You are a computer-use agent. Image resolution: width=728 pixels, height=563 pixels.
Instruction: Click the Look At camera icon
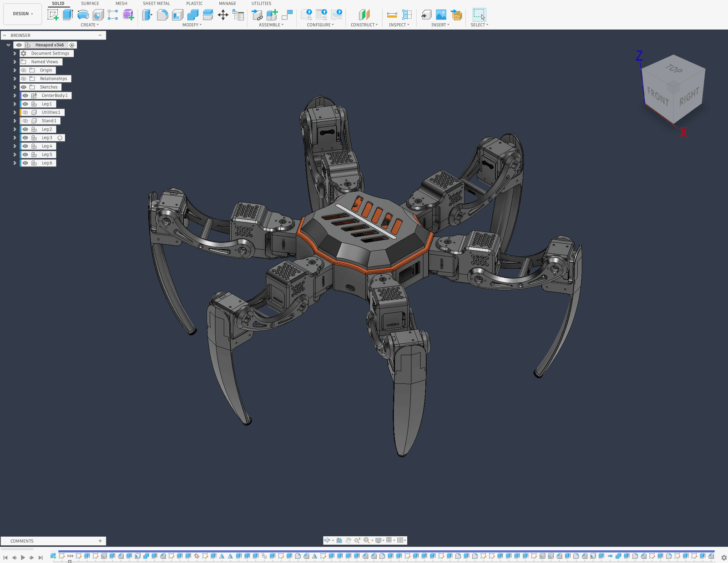point(339,540)
